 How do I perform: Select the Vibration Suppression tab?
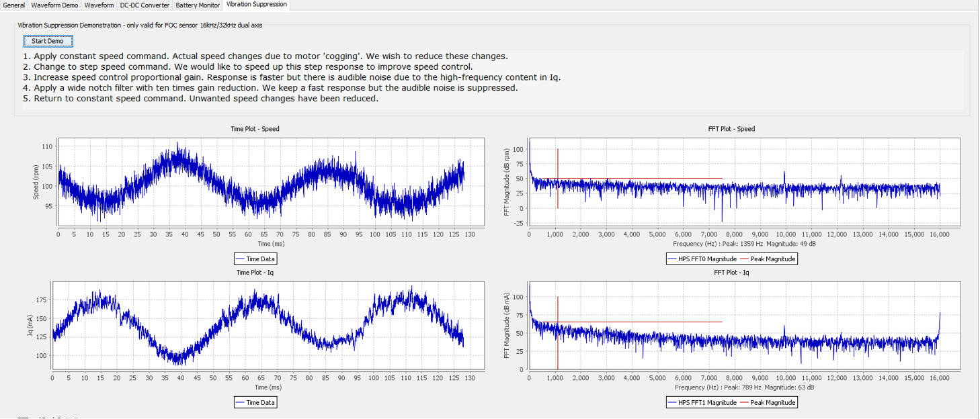(x=256, y=5)
